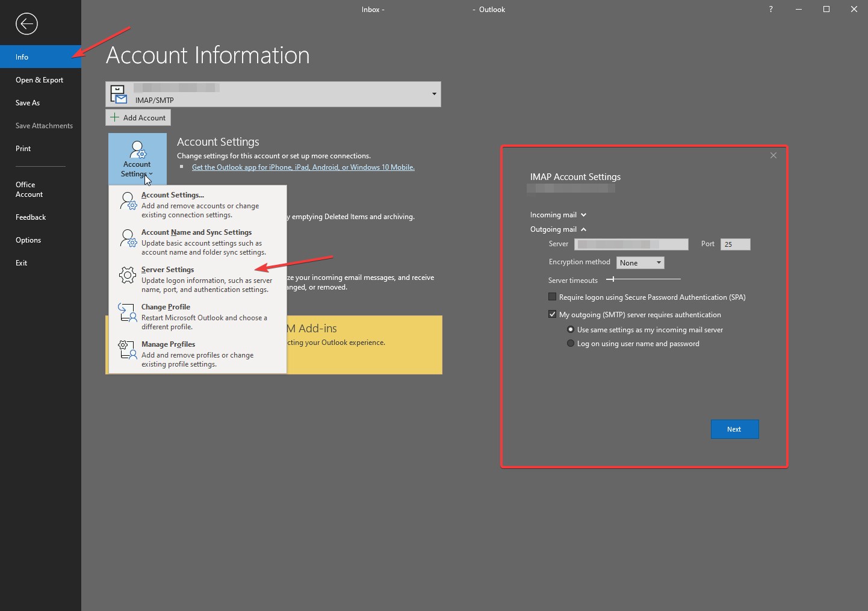Click the Server Settings gear icon
The width and height of the screenshot is (868, 611).
coord(128,275)
